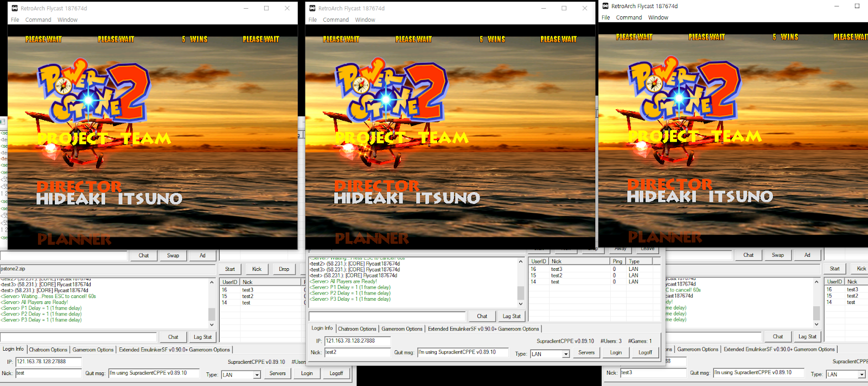
Task: Focus the Quit msg field in middle client
Action: tap(463, 352)
